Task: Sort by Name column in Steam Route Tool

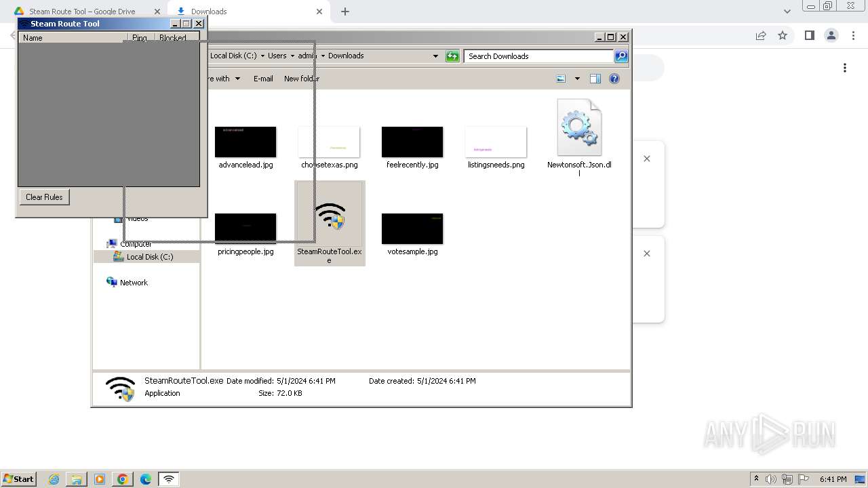Action: [x=73, y=38]
